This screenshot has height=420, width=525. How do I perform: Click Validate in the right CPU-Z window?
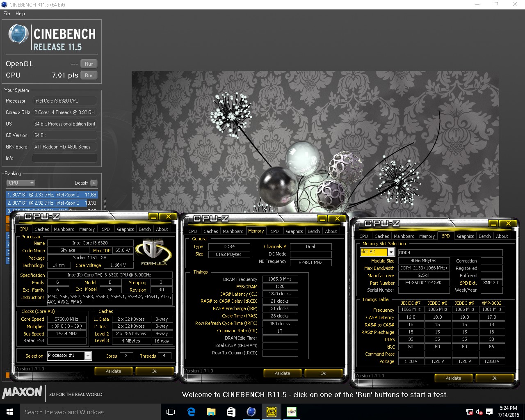[453, 378]
